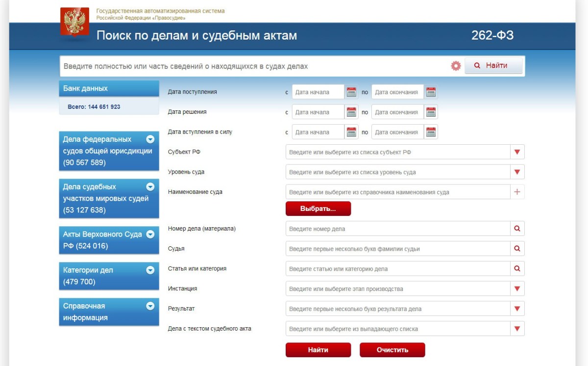Click magnifier icon in Статья или категория field
The image size is (588, 366).
[x=517, y=269]
